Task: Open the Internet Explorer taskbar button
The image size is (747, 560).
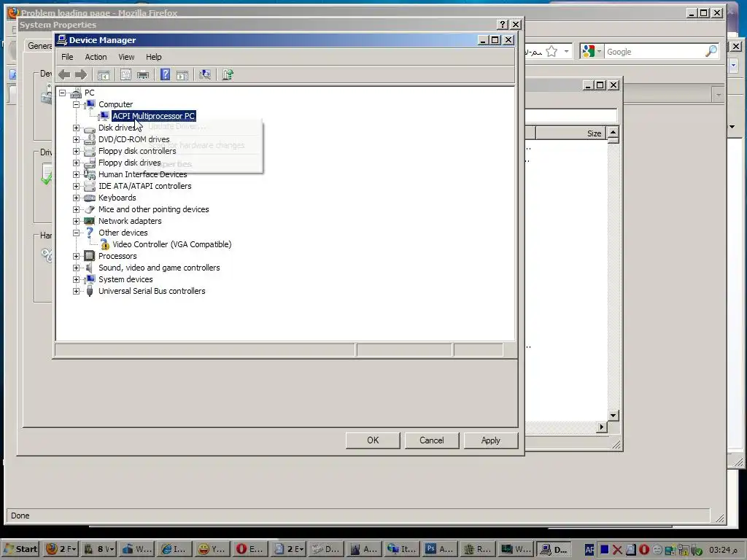Action: click(x=175, y=549)
